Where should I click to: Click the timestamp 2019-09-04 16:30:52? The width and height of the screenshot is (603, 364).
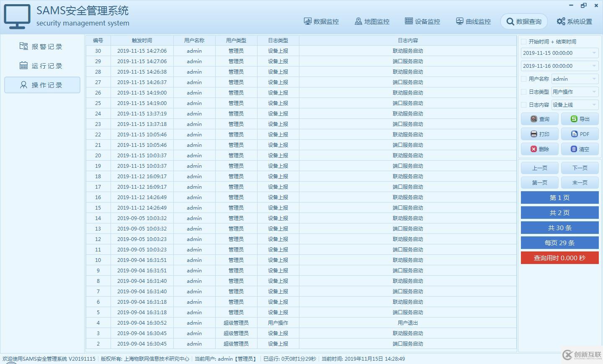[x=142, y=323]
